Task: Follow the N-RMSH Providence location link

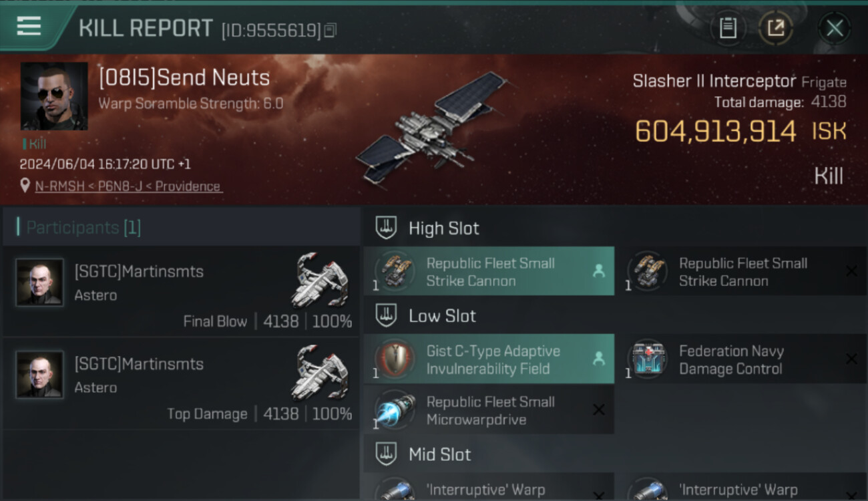Action: tap(128, 186)
